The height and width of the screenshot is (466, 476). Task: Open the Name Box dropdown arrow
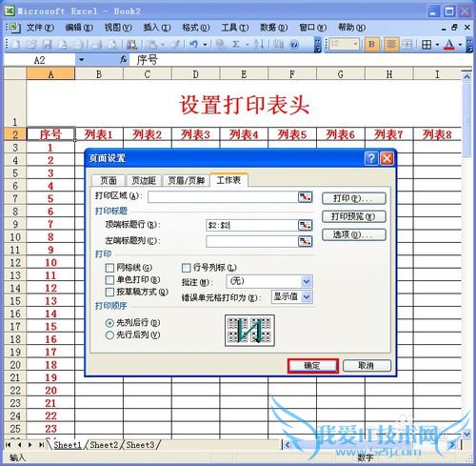tap(82, 60)
